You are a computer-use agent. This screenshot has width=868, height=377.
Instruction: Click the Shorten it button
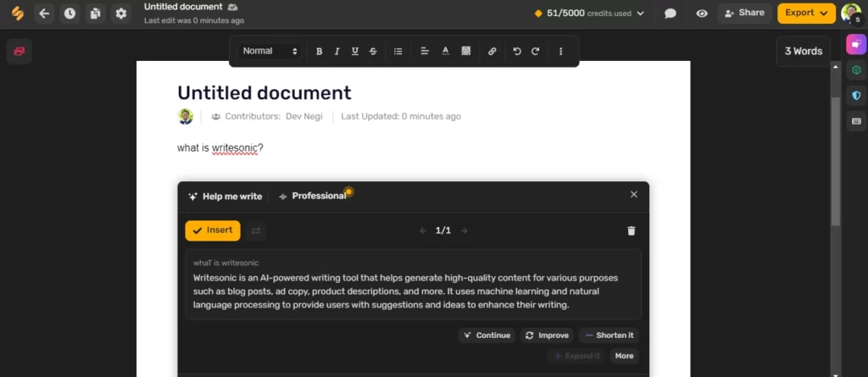(x=609, y=335)
